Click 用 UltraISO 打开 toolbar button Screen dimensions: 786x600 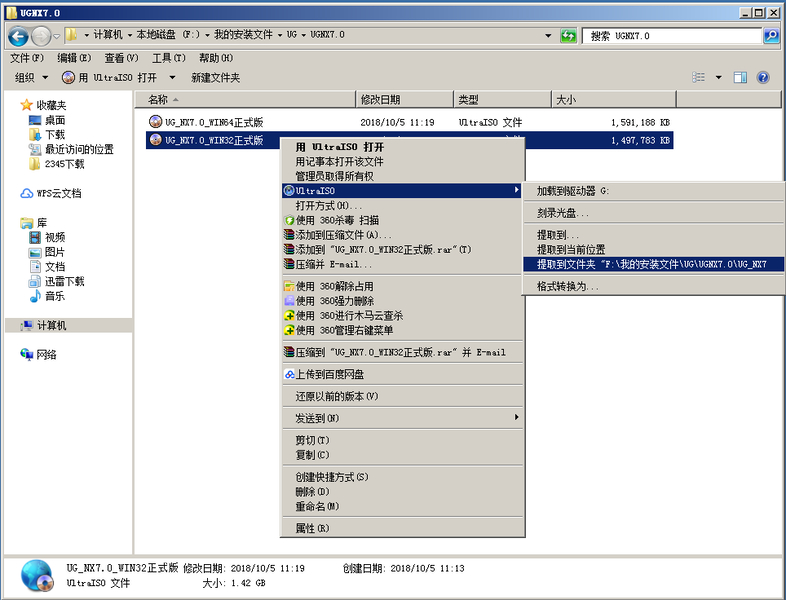pos(109,77)
